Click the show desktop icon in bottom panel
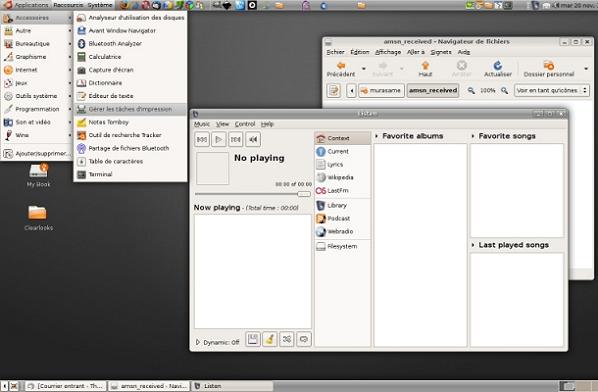 tap(14, 386)
